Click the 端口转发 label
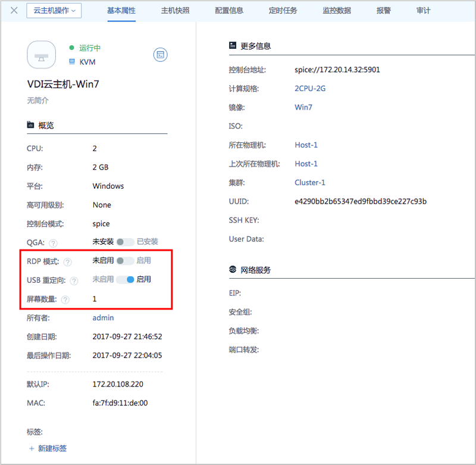The width and height of the screenshot is (476, 465). [x=244, y=349]
